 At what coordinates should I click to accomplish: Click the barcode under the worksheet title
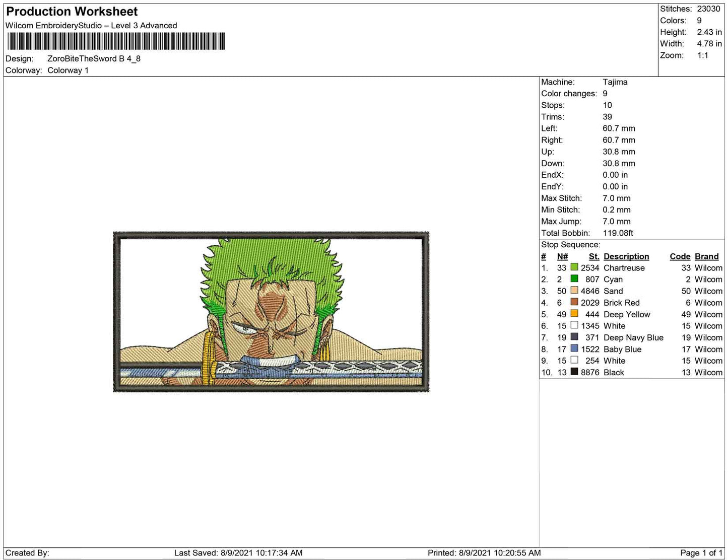[x=115, y=41]
